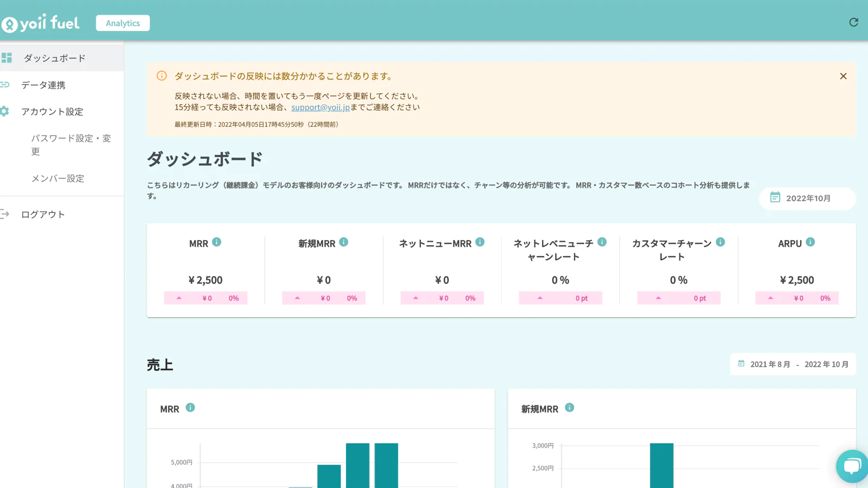The image size is (868, 488).
Task: Click the info icon next to MRR metric
Action: pos(216,242)
